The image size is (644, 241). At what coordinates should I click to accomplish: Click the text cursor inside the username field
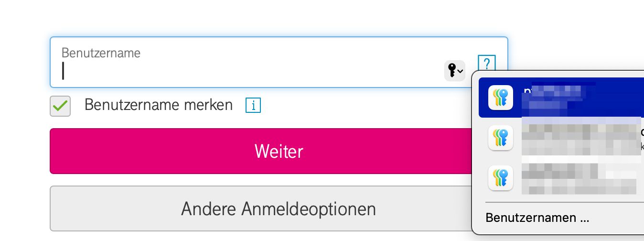[x=63, y=71]
